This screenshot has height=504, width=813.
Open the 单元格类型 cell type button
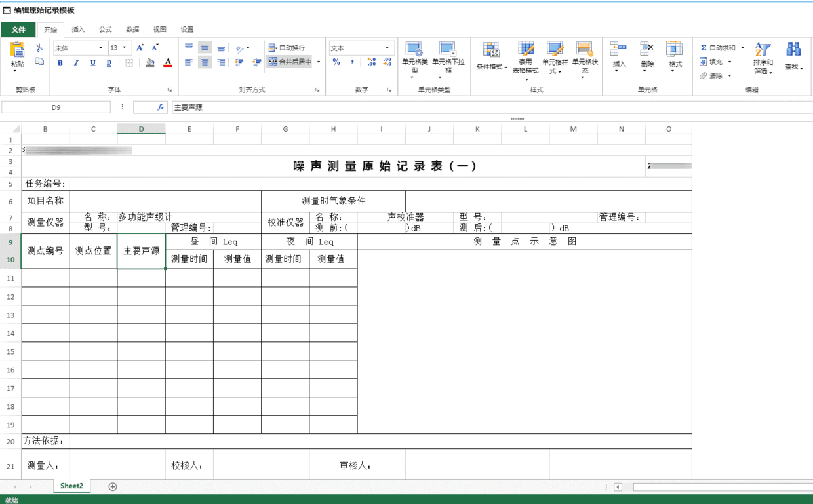point(414,60)
